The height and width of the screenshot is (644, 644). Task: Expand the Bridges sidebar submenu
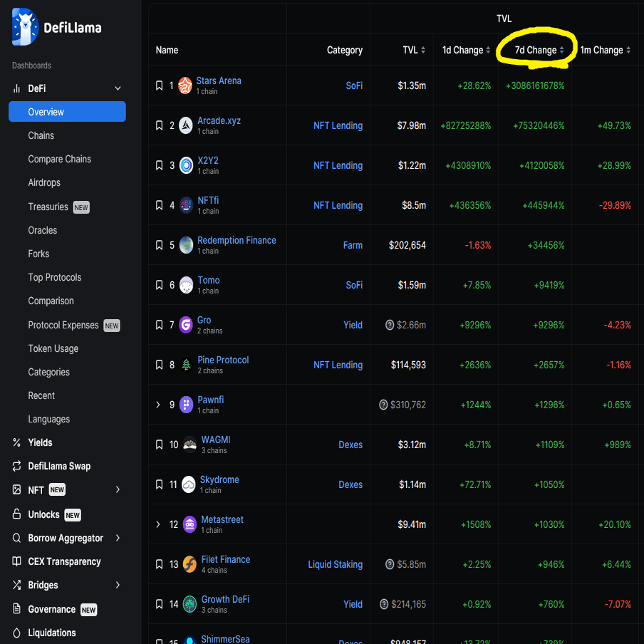118,585
